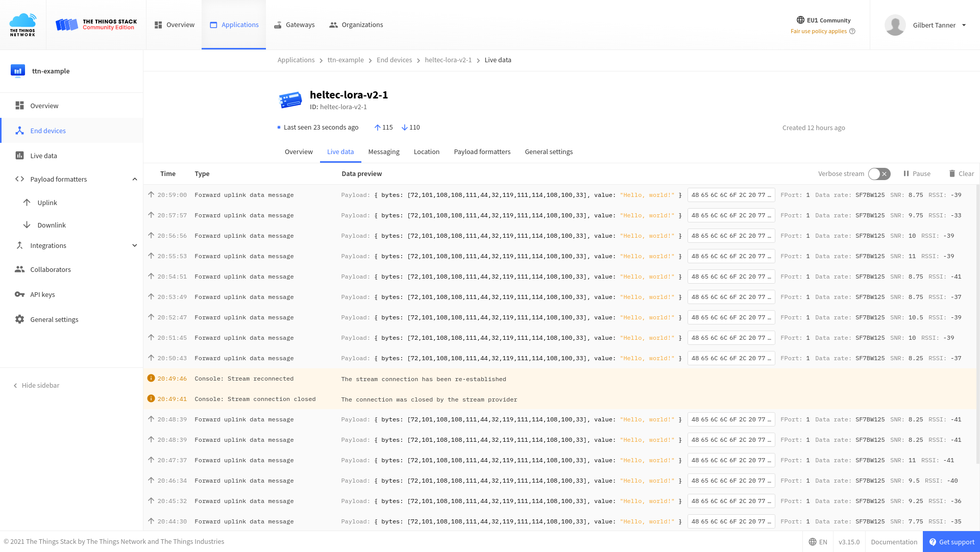Hide the sidebar
This screenshot has width=980, height=552.
pyautogui.click(x=36, y=385)
